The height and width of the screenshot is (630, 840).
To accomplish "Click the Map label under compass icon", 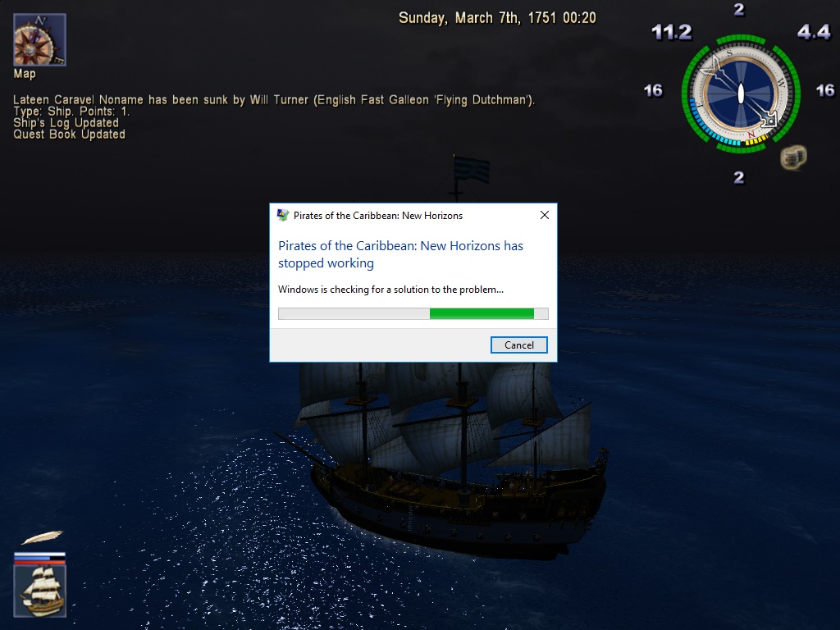I will point(25,74).
